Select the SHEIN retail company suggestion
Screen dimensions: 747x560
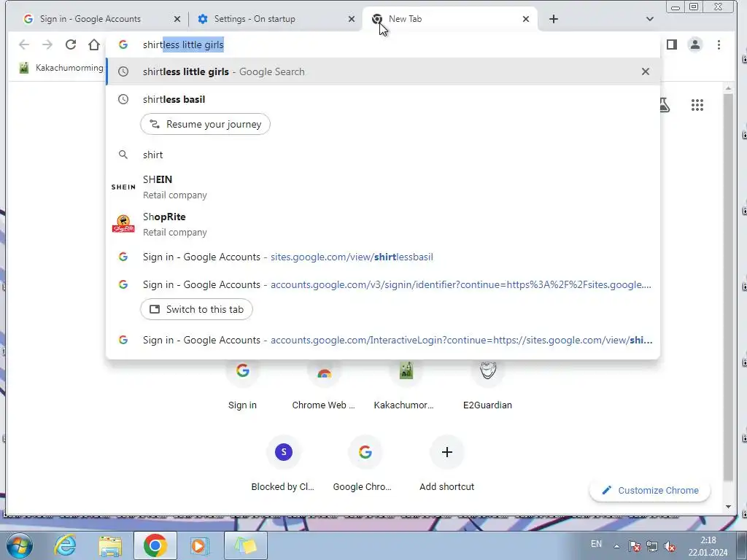click(383, 187)
